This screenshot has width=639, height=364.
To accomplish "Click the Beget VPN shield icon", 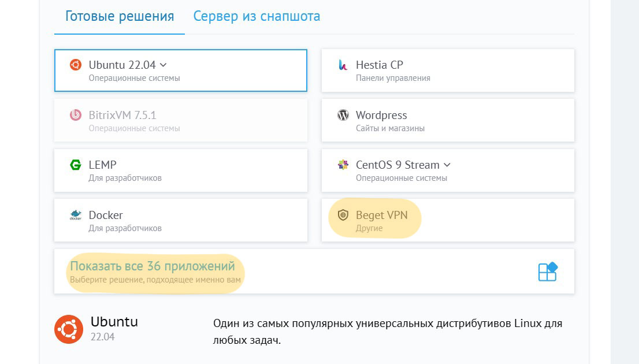I will point(343,215).
